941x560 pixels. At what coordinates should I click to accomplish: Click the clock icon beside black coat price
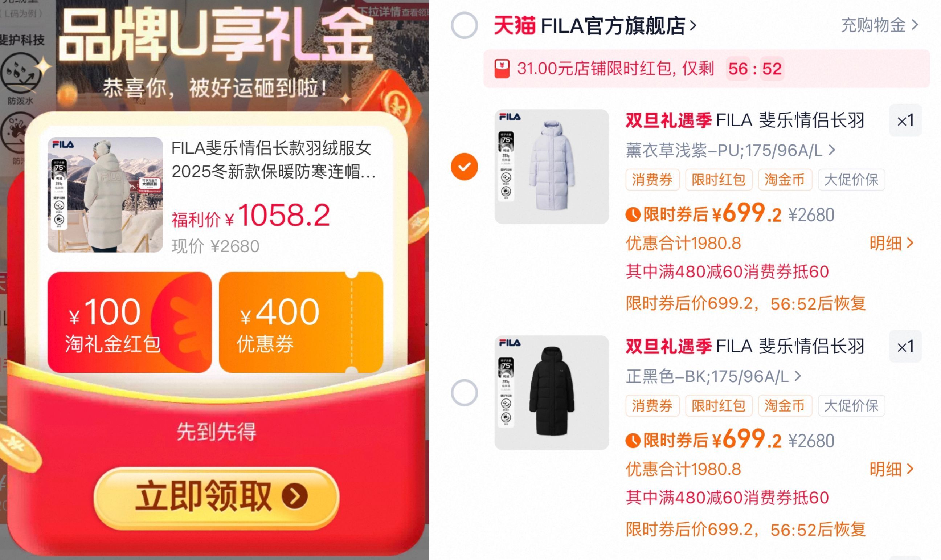pos(633,440)
